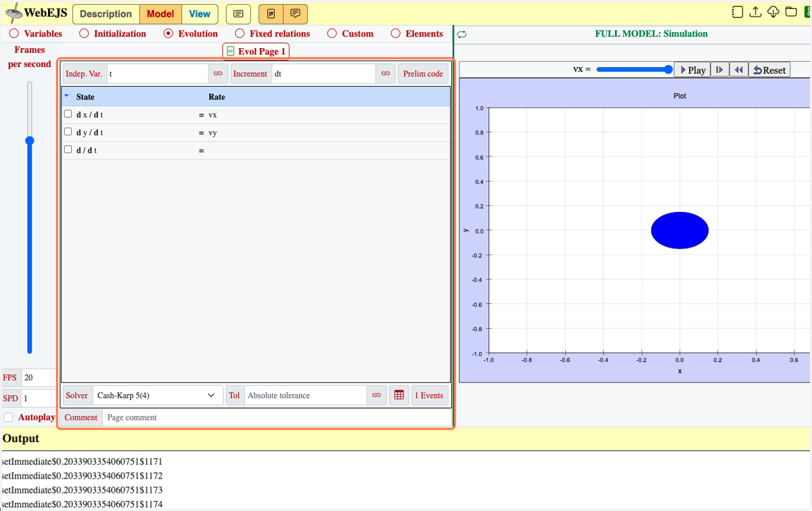This screenshot has width=812, height=511.
Task: Click the Prelim code button
Action: point(423,74)
